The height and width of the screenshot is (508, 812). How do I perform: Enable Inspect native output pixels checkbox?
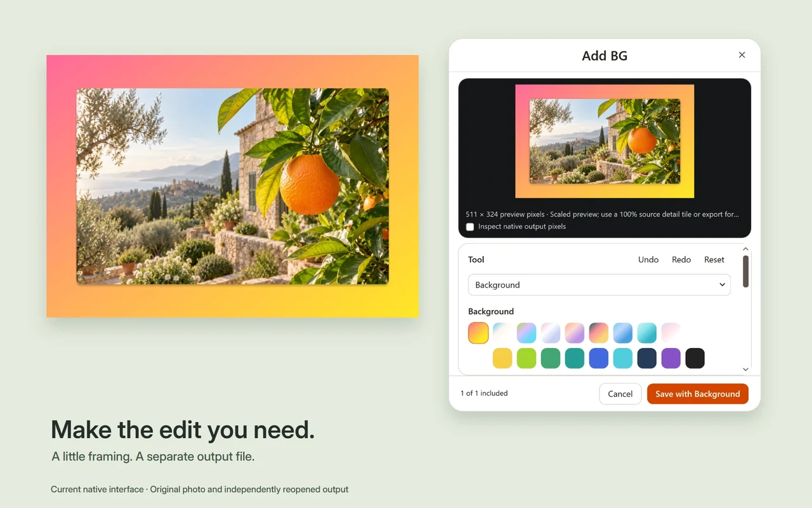(x=470, y=227)
